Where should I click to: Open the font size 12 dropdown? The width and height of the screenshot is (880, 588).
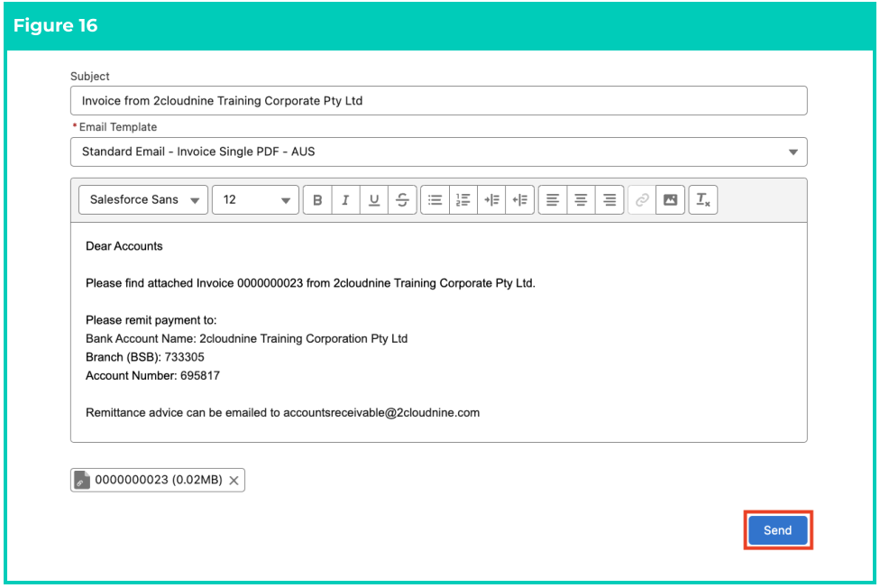click(x=255, y=200)
